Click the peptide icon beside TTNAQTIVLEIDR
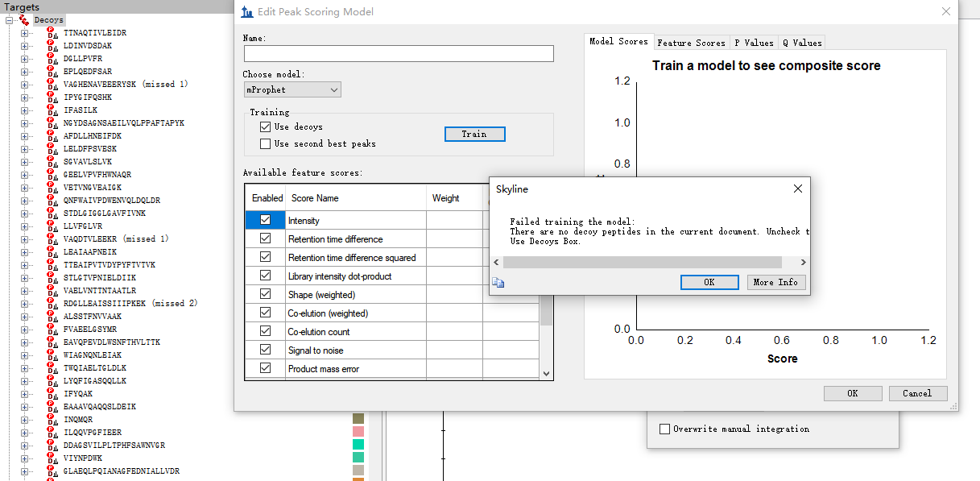Screen dimensions: 980x481 click(52, 33)
